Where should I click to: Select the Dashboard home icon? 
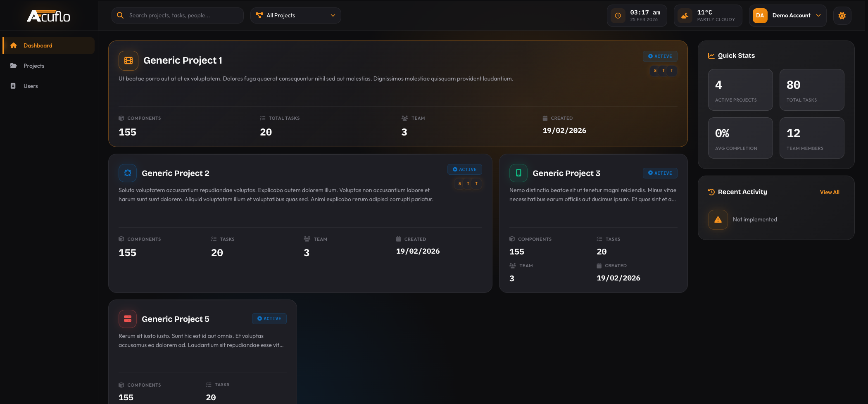pyautogui.click(x=14, y=45)
